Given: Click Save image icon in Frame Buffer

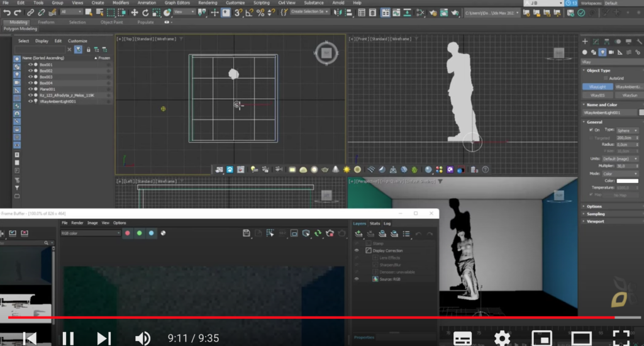Looking at the screenshot, I should (x=246, y=233).
